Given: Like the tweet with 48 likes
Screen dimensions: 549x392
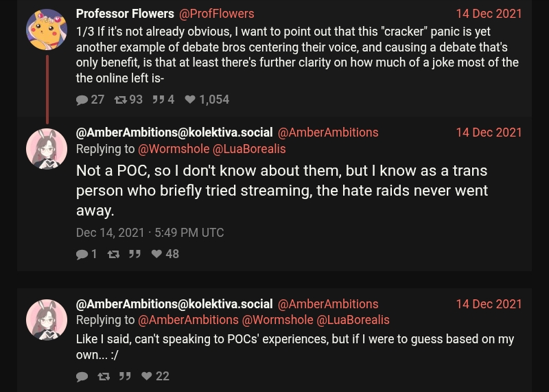Looking at the screenshot, I should pyautogui.click(x=156, y=255).
